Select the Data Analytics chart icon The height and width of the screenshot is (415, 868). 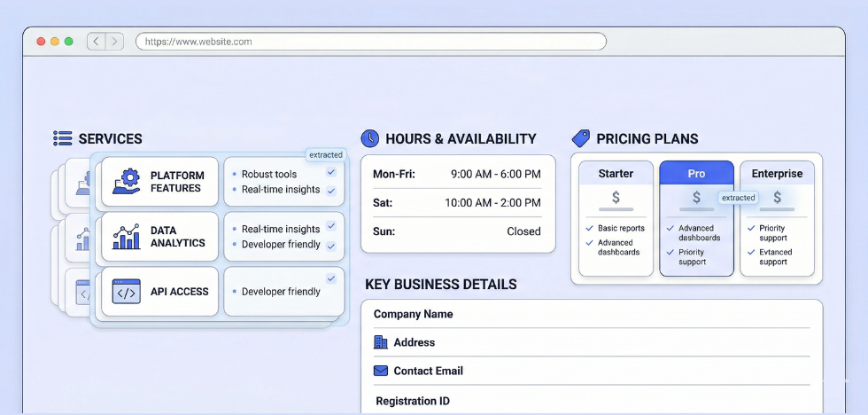point(127,237)
